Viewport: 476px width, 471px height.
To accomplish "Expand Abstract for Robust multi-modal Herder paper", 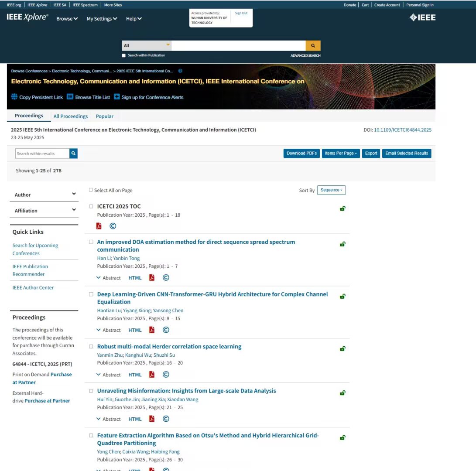I will [x=109, y=375].
